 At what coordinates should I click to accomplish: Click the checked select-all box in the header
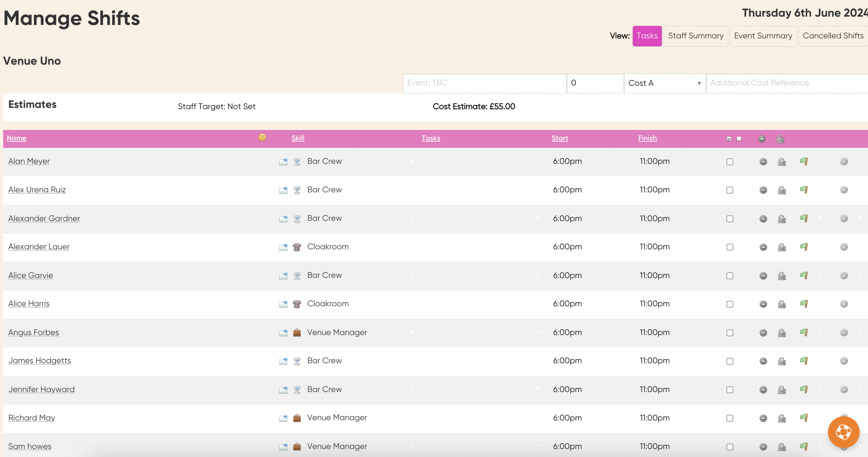(x=729, y=139)
